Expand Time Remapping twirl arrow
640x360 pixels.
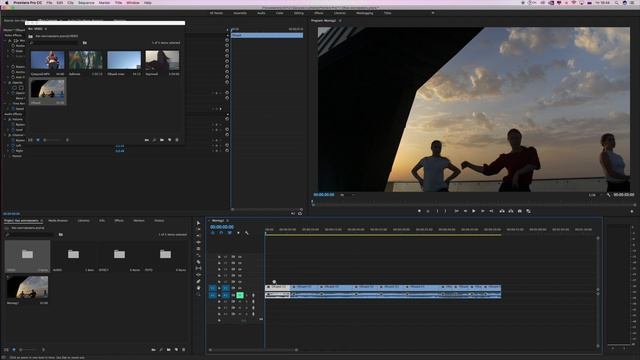(x=6, y=104)
